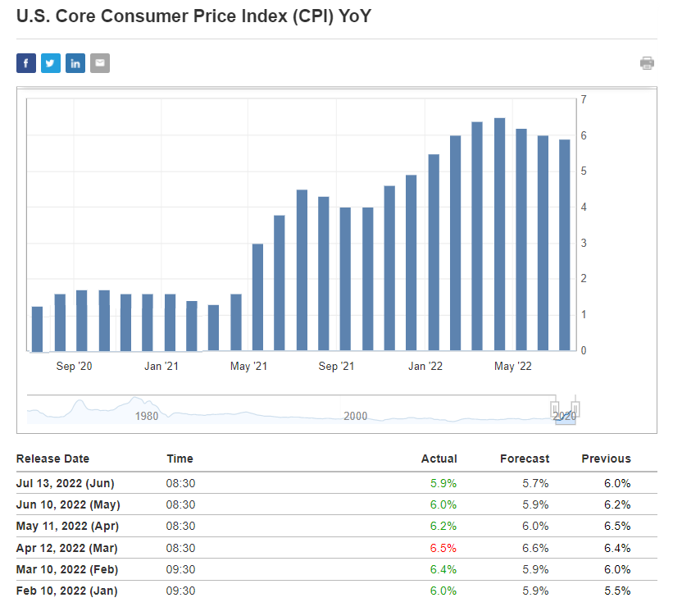Click the page title U.S. Core CPI YoY
Image resolution: width=673 pixels, height=616 pixels.
pyautogui.click(x=193, y=16)
